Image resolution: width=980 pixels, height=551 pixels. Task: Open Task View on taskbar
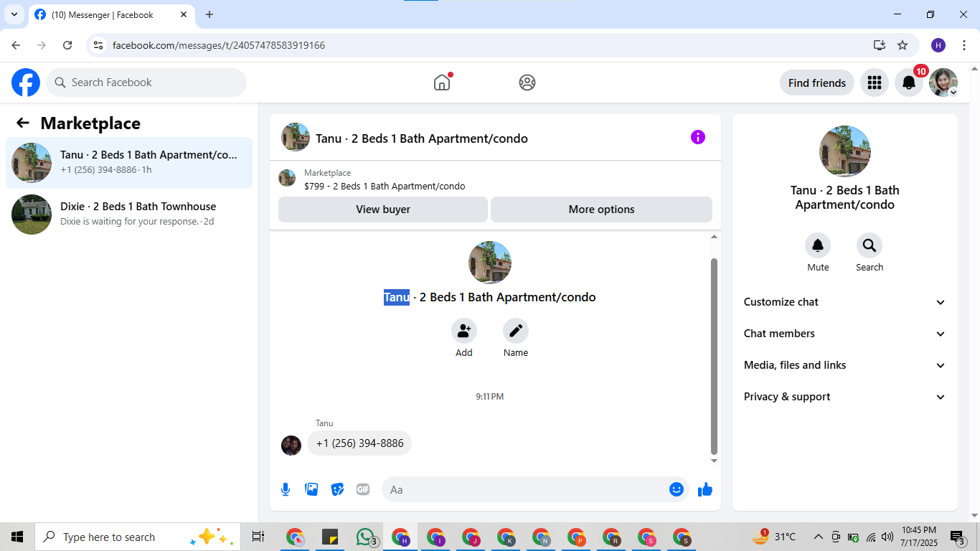point(258,537)
